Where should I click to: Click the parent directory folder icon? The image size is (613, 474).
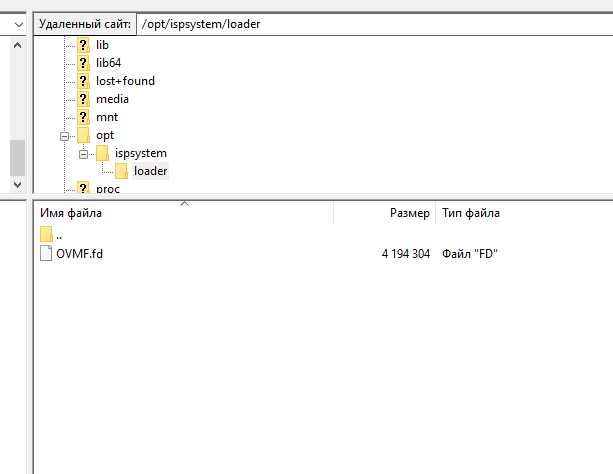coord(46,234)
